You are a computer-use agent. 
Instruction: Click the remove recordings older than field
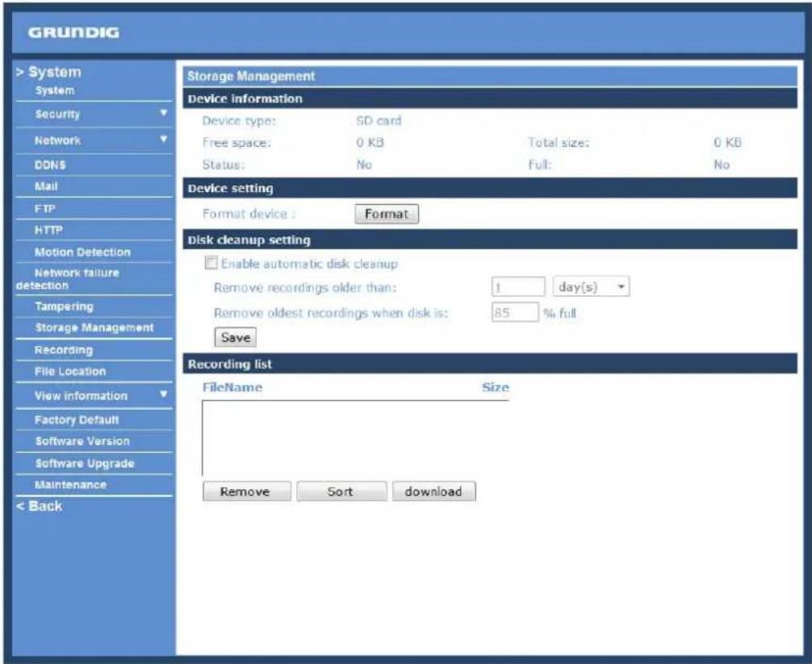[x=518, y=286]
